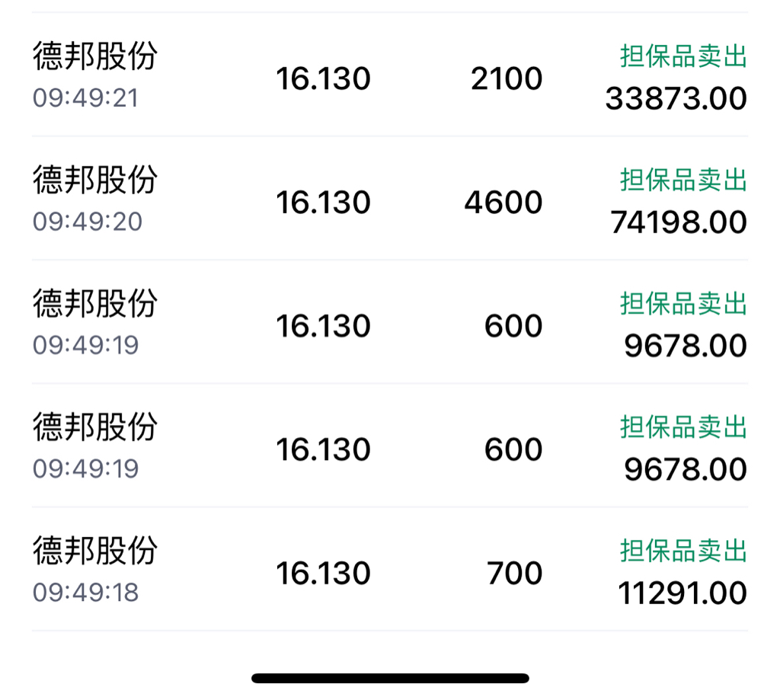
Task: Open the 09:49:21 德邦股份 trade record
Action: click(x=390, y=75)
